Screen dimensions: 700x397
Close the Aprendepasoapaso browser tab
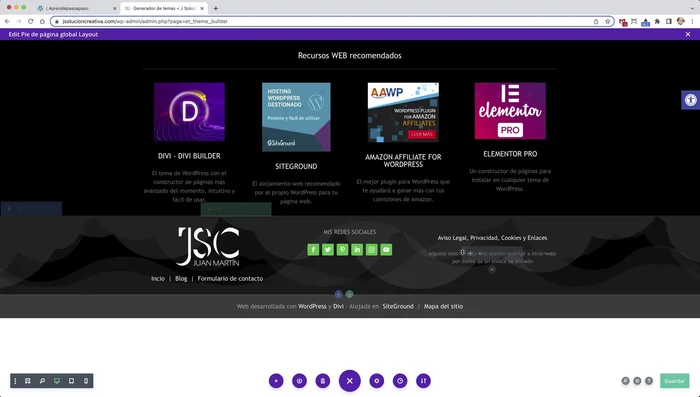pos(114,8)
